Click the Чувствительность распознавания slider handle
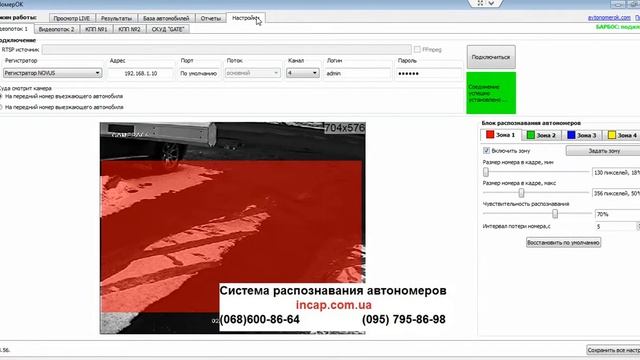This screenshot has height=360, width=640. point(555,213)
